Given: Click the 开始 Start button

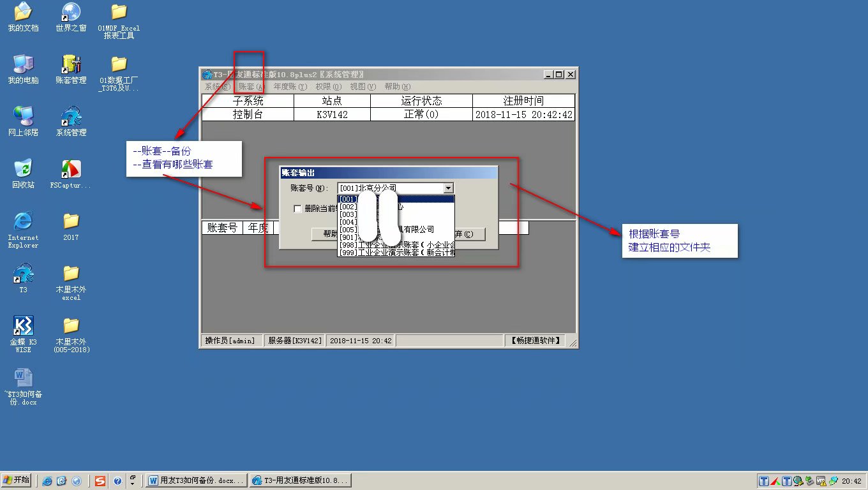Looking at the screenshot, I should tap(17, 480).
